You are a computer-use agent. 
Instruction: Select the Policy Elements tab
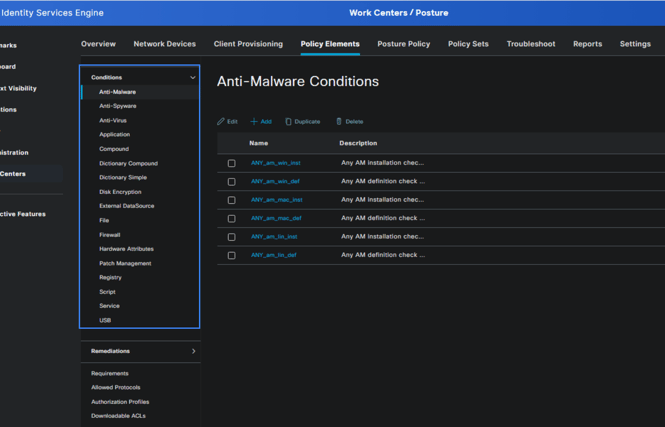pos(330,44)
